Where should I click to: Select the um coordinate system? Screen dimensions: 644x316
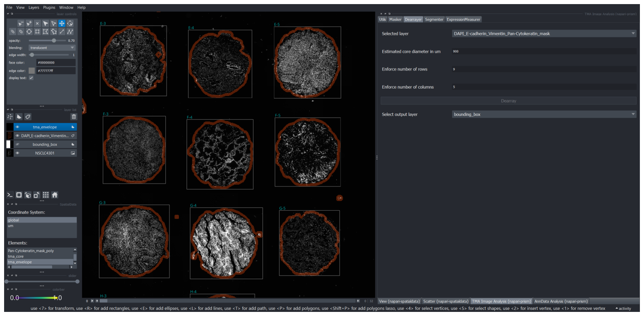[41, 226]
